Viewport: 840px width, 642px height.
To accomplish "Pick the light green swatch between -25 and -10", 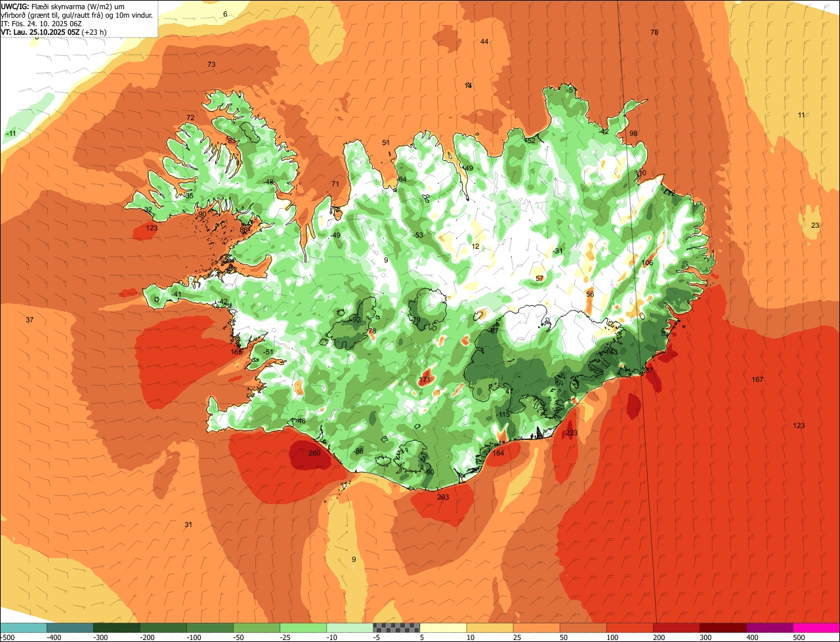I will point(303,628).
